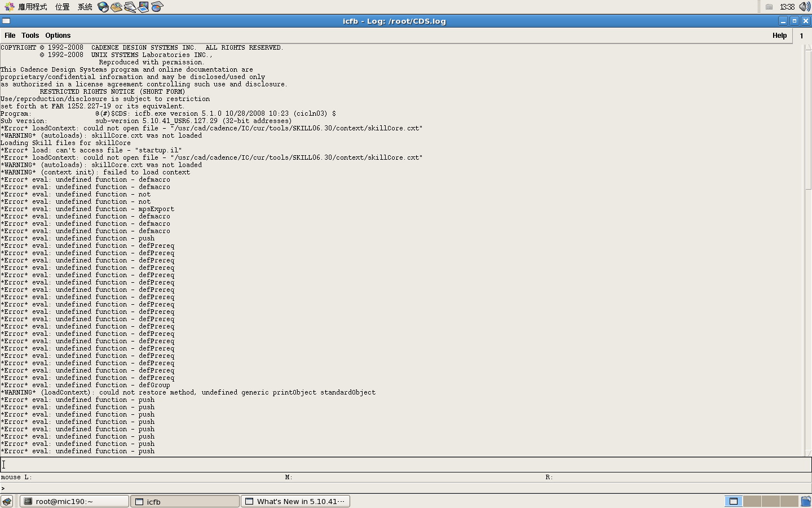The height and width of the screenshot is (508, 812).
Task: Click the "Sub version" line in the log
Action: (146, 121)
